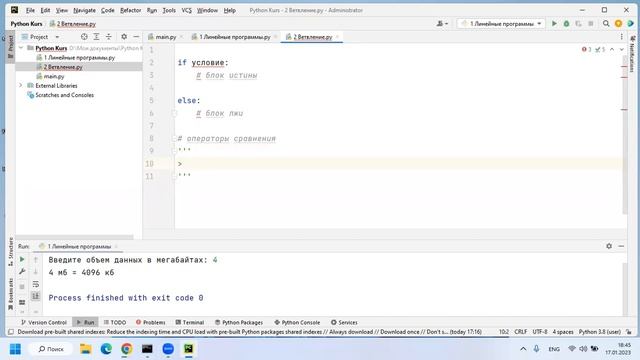The image size is (640, 360).
Task: Run with coverage icon in main toolbar
Action: click(x=578, y=24)
